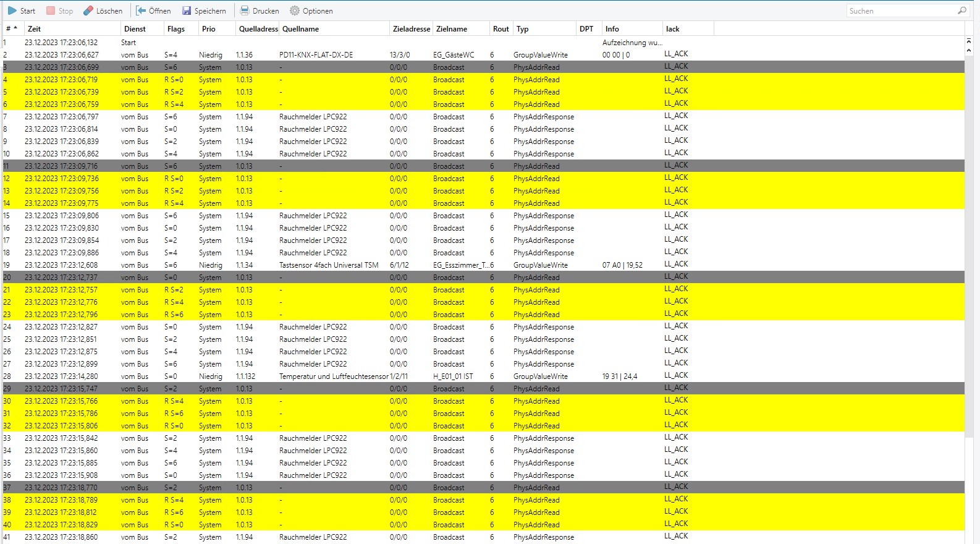The image size is (980, 544).
Task: Click the Zielname column header
Action: (x=452, y=28)
